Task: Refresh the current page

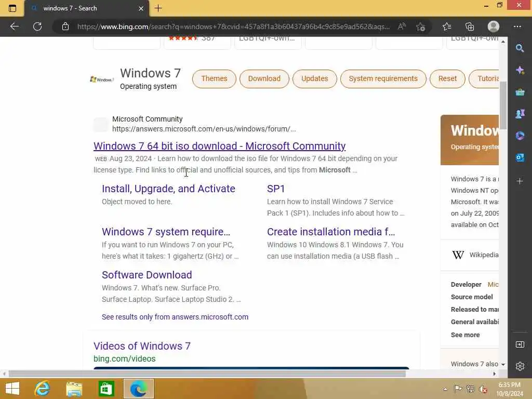Action: (x=37, y=26)
